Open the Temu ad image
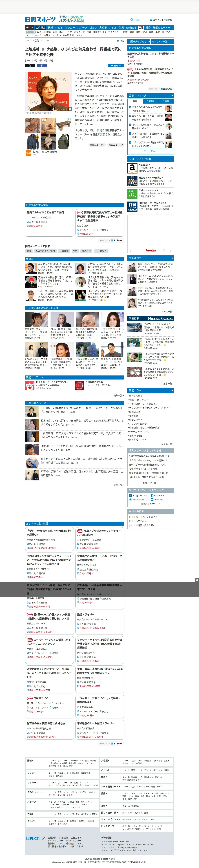199x868 pixels. coord(48,133)
